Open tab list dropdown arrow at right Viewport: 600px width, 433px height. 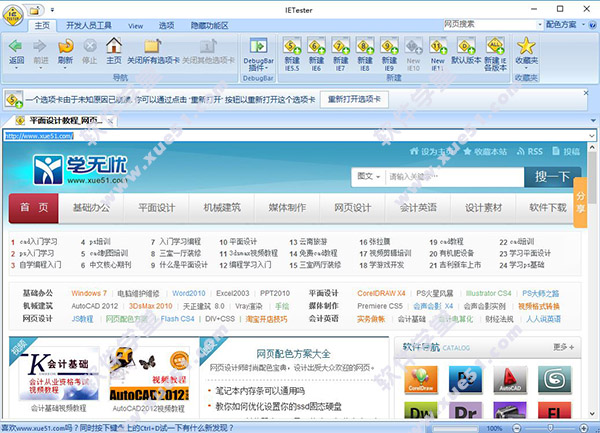click(x=593, y=120)
